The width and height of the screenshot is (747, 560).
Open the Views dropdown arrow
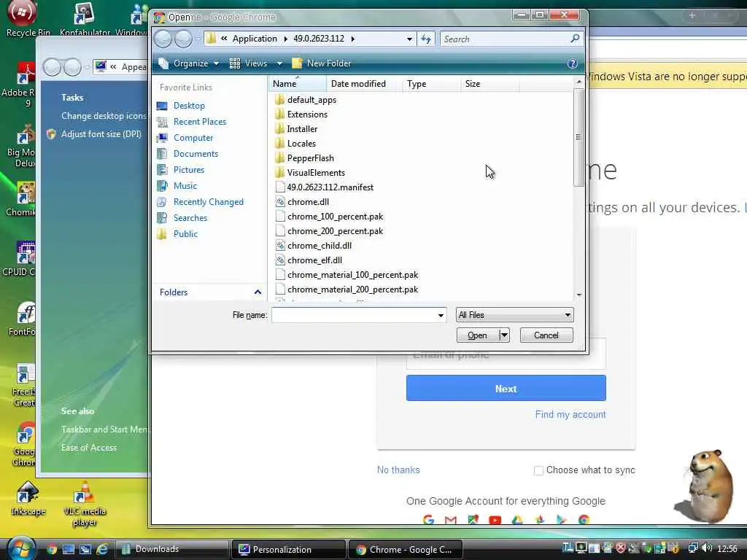pyautogui.click(x=279, y=63)
